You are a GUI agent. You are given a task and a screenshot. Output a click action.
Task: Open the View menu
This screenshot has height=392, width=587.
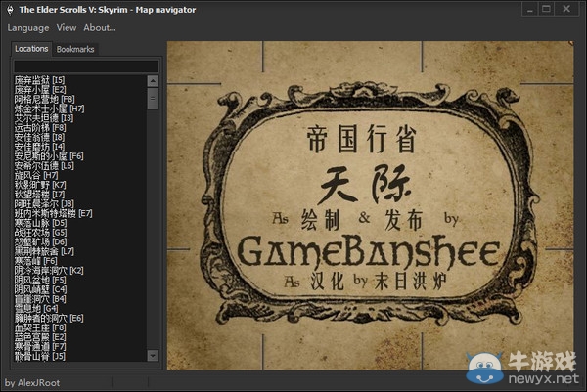pos(67,28)
